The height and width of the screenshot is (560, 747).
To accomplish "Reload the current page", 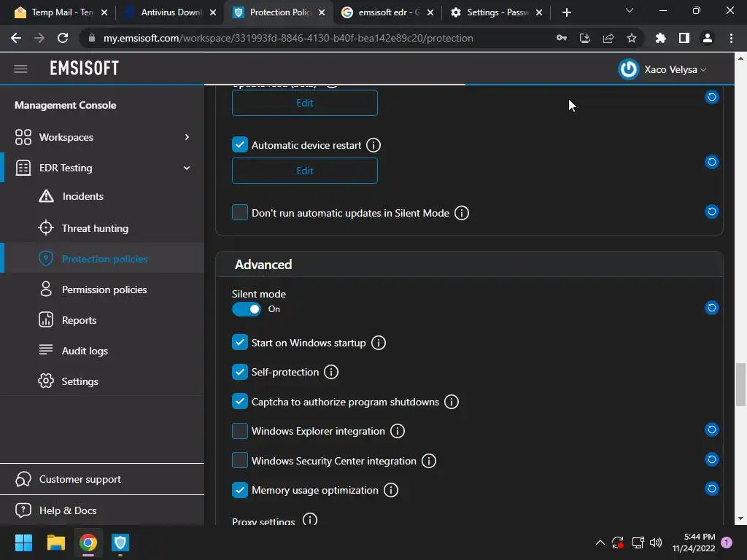I will [x=63, y=38].
